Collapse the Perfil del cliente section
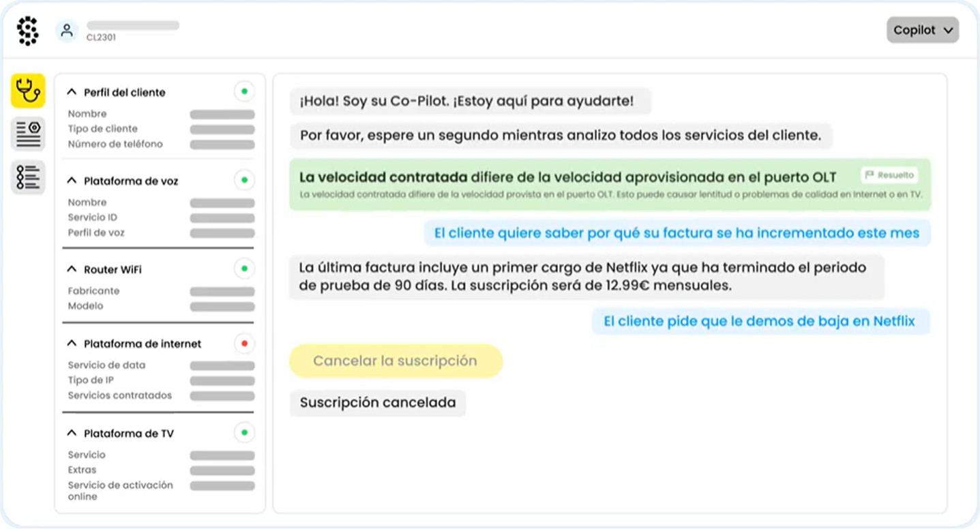The height and width of the screenshot is (529, 980). pyautogui.click(x=72, y=92)
